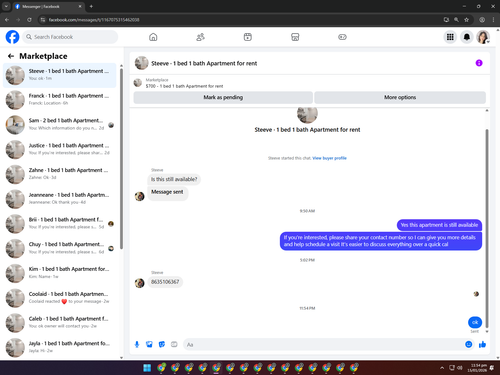Choose a sticker icon
The width and height of the screenshot is (500, 375).
[162, 344]
